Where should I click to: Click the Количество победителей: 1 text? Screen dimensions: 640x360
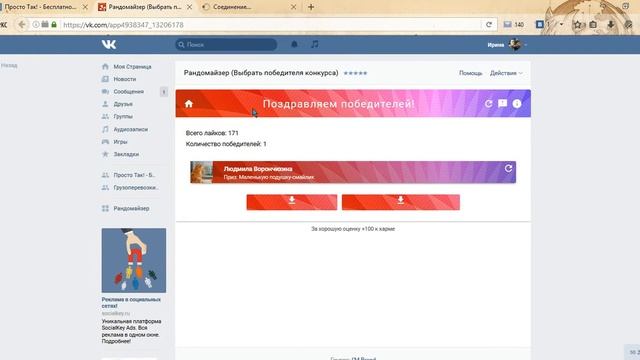(226, 144)
